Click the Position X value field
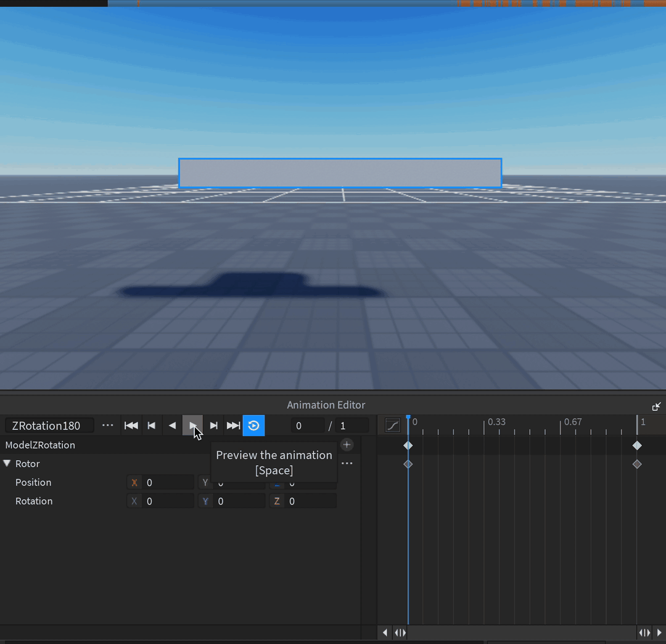The image size is (666, 644). click(x=168, y=483)
